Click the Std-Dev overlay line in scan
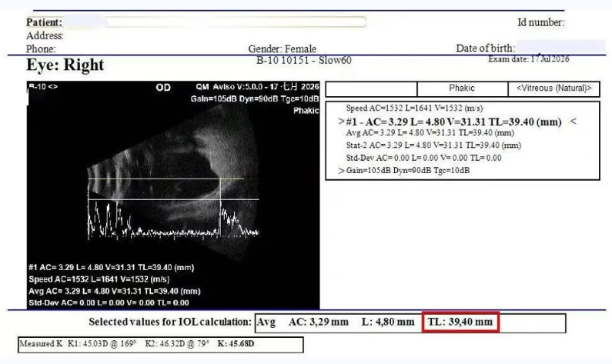 tap(109, 302)
